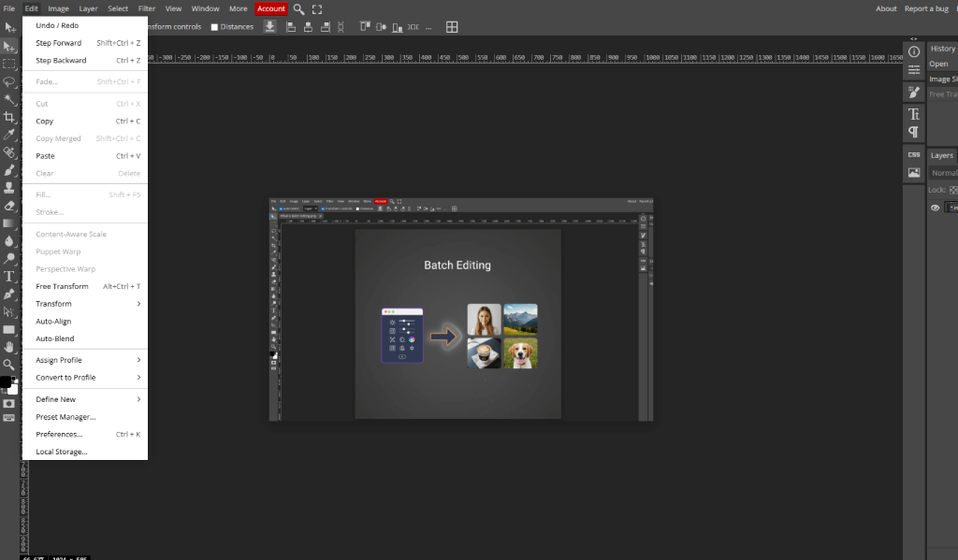Pick the Eraser tool
Image resolution: width=958 pixels, height=560 pixels.
click(9, 206)
